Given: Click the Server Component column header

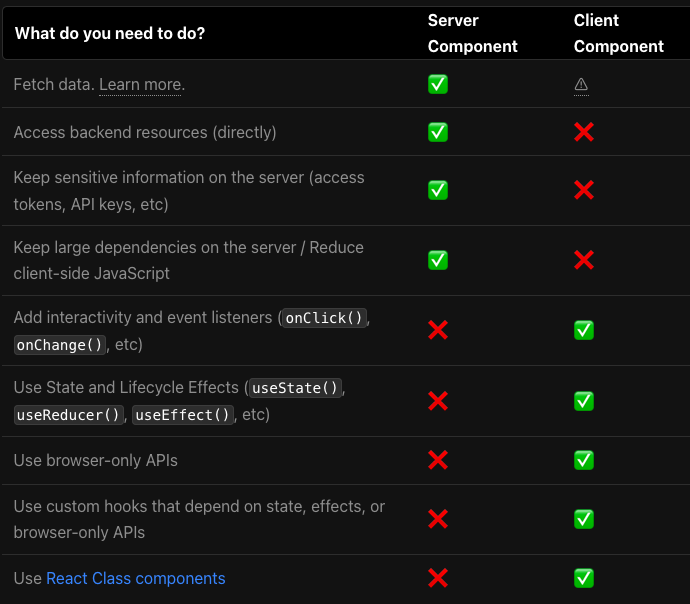Looking at the screenshot, I should 472,33.
